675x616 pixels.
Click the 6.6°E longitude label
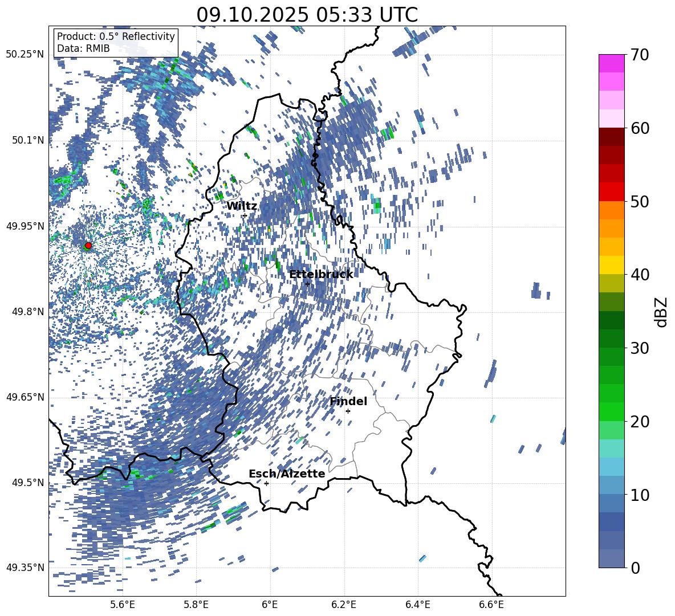click(x=491, y=605)
